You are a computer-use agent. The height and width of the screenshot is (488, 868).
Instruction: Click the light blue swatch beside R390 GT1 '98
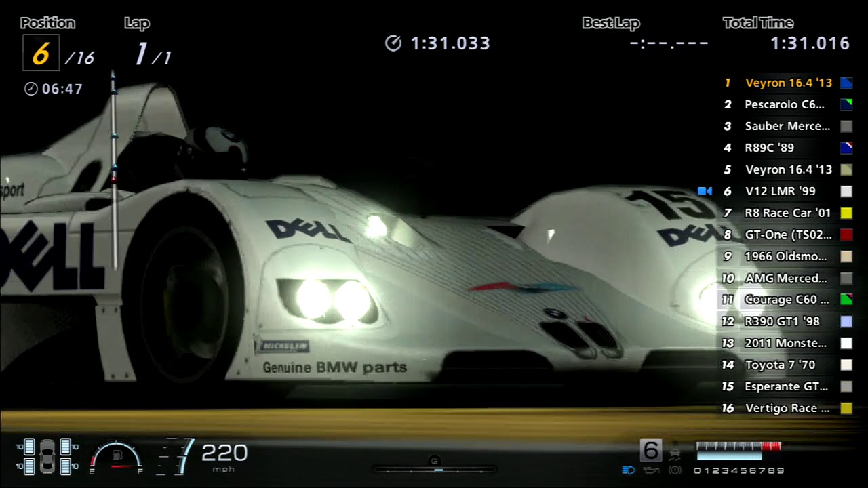pyautogui.click(x=846, y=321)
